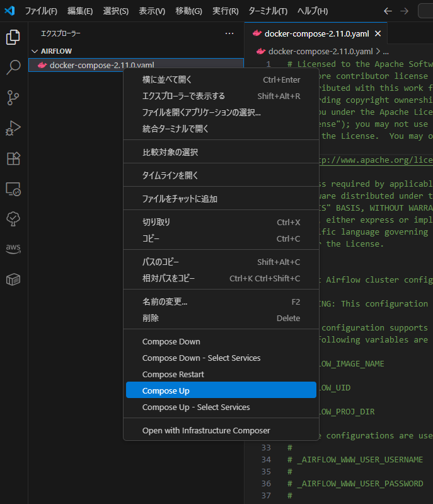
Task: Select 比較対象の選択
Action: (221, 152)
